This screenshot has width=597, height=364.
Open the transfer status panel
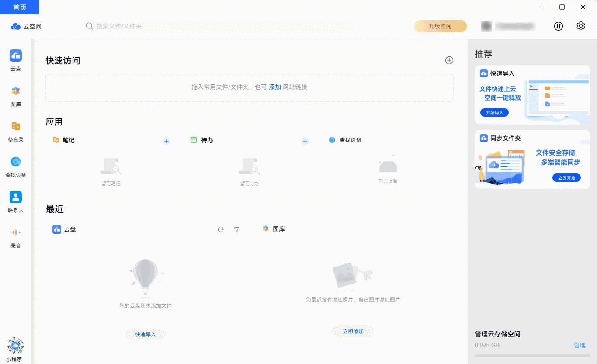coord(559,26)
